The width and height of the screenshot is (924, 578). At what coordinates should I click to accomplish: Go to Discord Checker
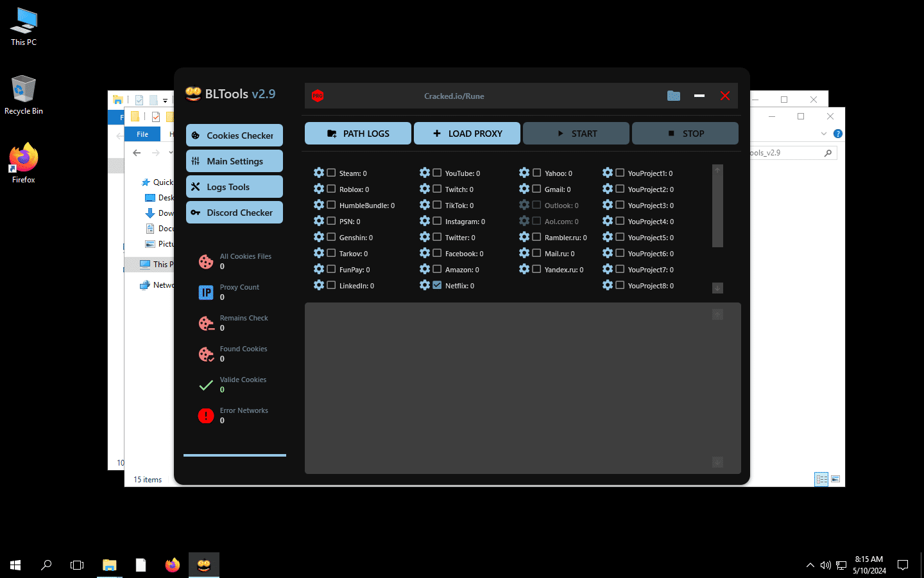(234, 213)
